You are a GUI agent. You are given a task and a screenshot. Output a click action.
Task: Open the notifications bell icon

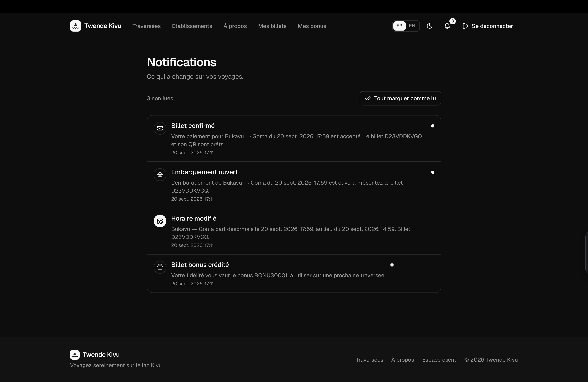pos(447,26)
